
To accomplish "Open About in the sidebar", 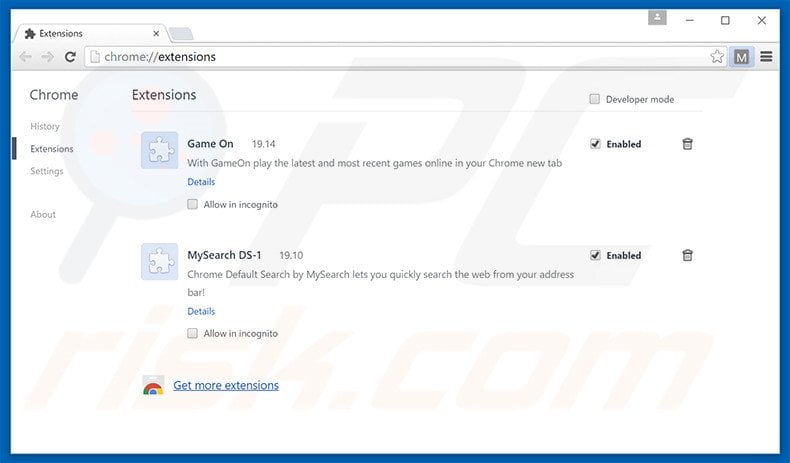I will click(43, 214).
